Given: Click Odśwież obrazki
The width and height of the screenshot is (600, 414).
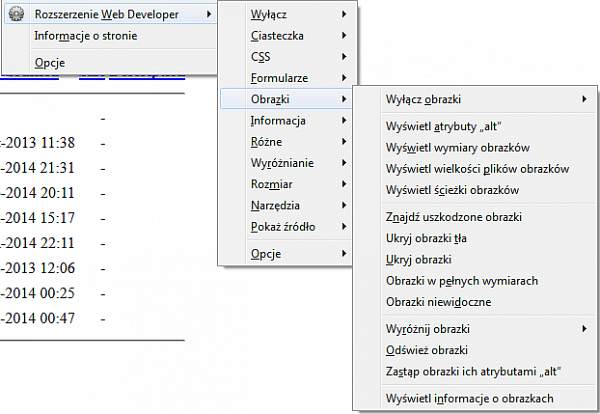Looking at the screenshot, I should (x=427, y=350).
